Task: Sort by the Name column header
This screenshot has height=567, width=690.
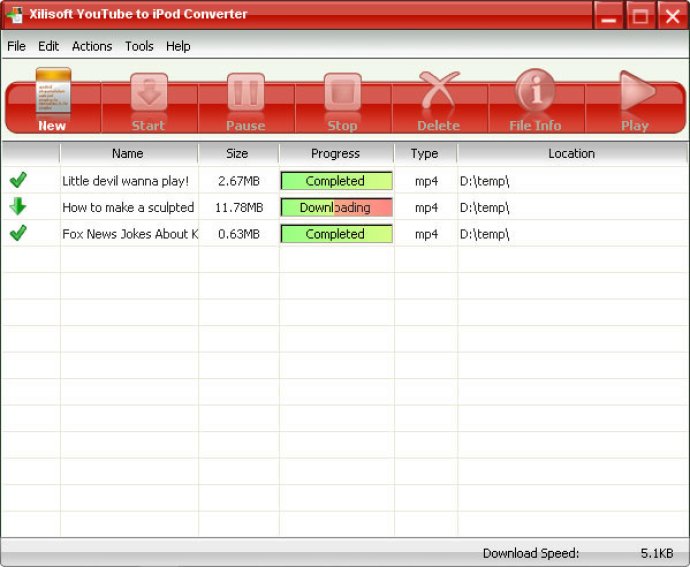Action: (x=129, y=153)
